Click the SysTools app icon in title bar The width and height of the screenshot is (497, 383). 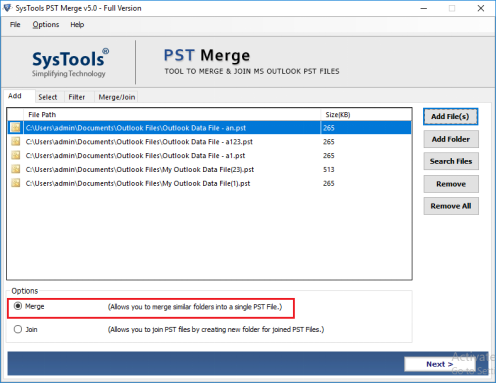point(7,8)
